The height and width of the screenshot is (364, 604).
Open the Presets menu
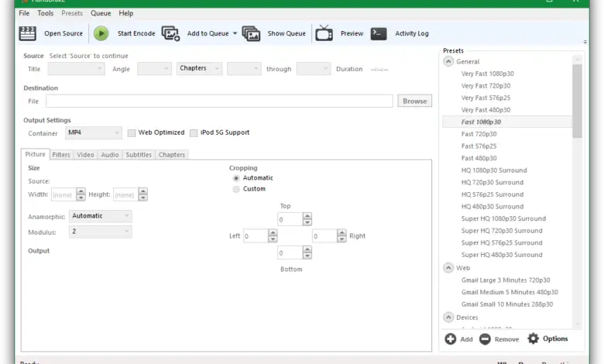click(72, 13)
